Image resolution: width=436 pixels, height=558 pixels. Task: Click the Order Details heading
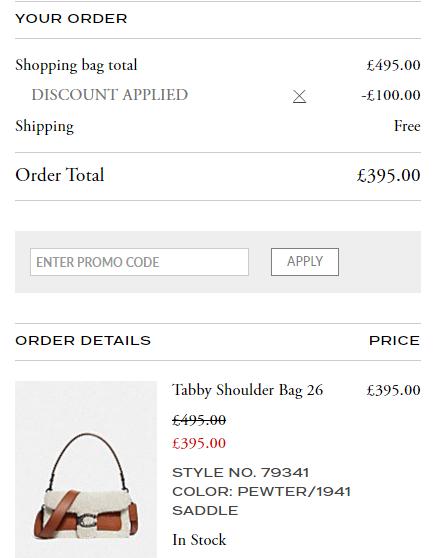[83, 341]
